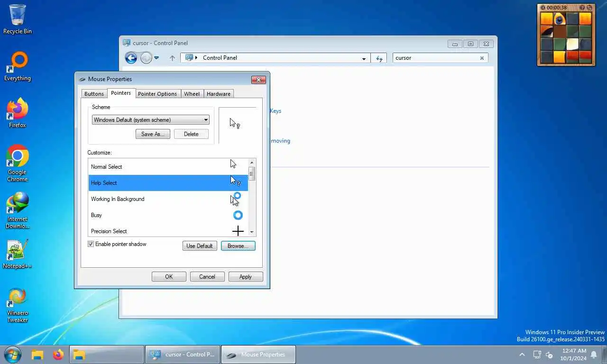Viewport: 607px width, 364px height.
Task: Open recent locations dropdown in Control Panel
Action: [156, 58]
